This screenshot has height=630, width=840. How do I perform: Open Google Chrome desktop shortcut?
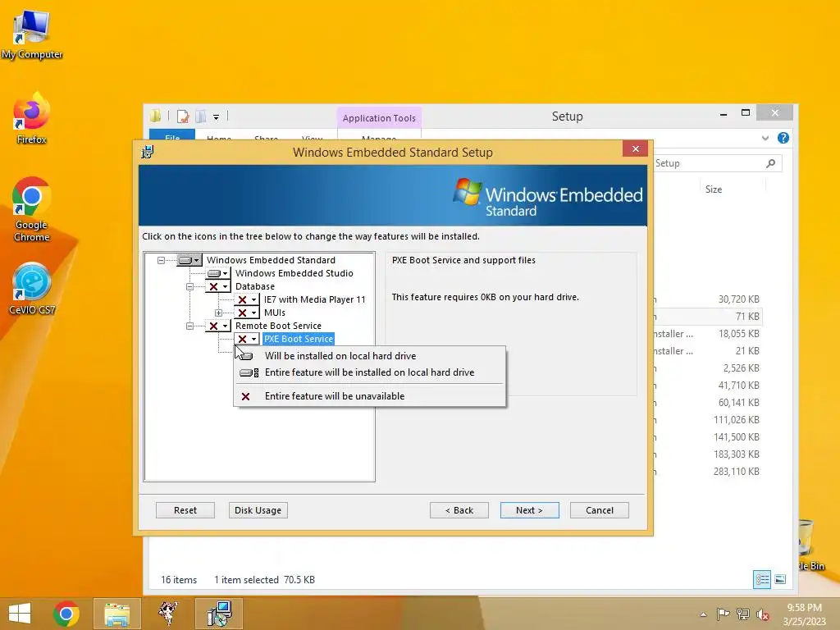[x=32, y=209]
